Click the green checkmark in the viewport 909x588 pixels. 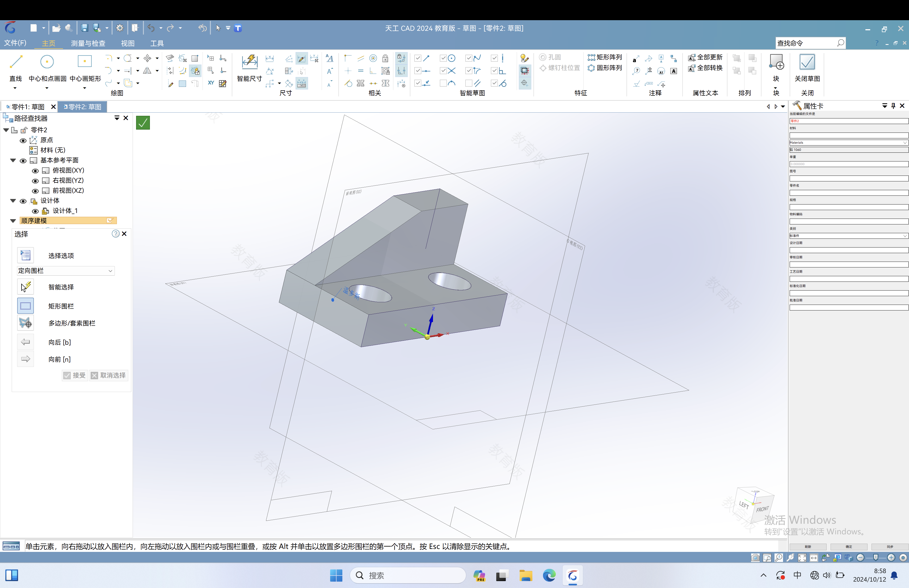click(x=143, y=123)
